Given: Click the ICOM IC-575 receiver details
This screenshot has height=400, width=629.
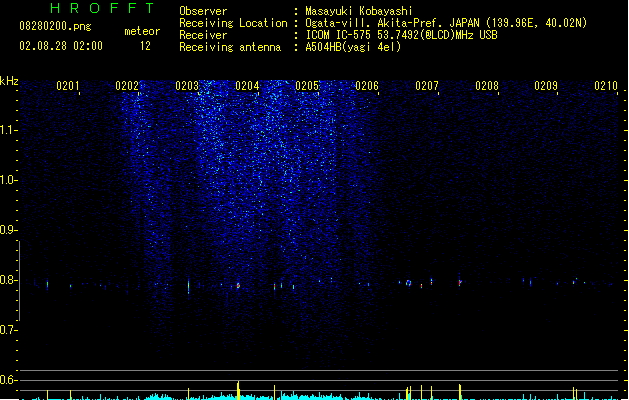Looking at the screenshot, I should pyautogui.click(x=402, y=35).
